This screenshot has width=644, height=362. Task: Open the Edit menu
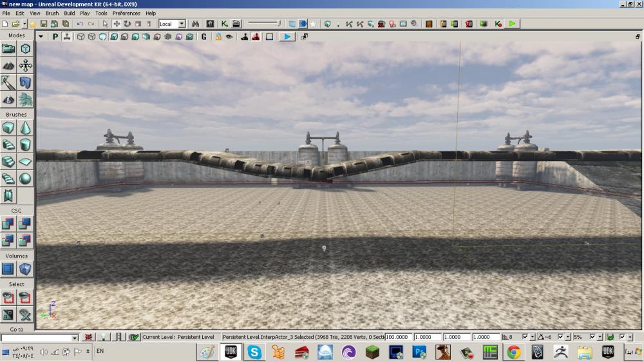tap(20, 13)
